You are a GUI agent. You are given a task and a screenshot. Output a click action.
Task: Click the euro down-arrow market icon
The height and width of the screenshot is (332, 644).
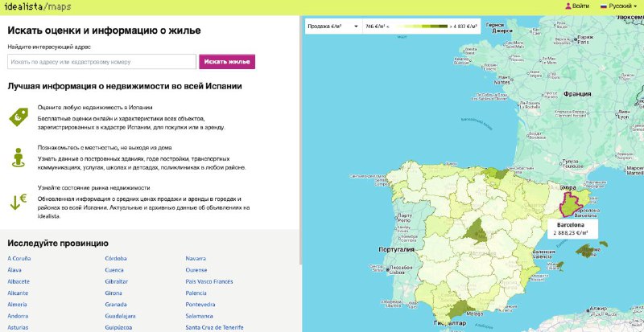pyautogui.click(x=19, y=201)
